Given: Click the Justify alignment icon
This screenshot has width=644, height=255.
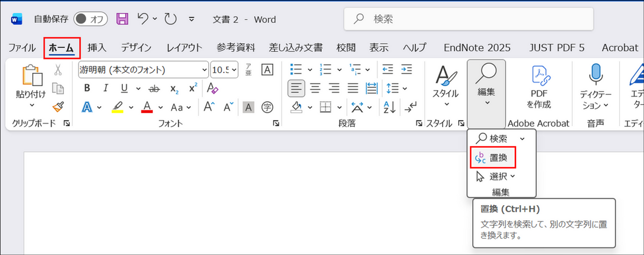Looking at the screenshot, I should [x=353, y=88].
